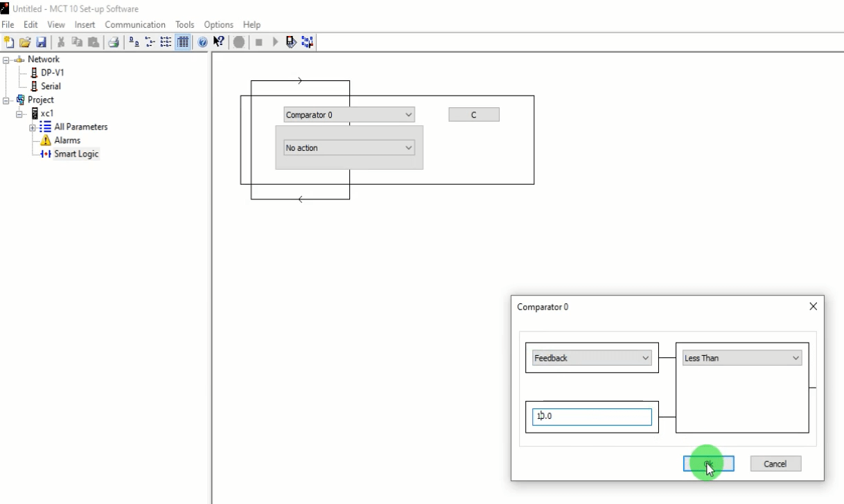Click the C button beside Comparator 0
Viewport: 844px width, 504px height.
pyautogui.click(x=473, y=115)
